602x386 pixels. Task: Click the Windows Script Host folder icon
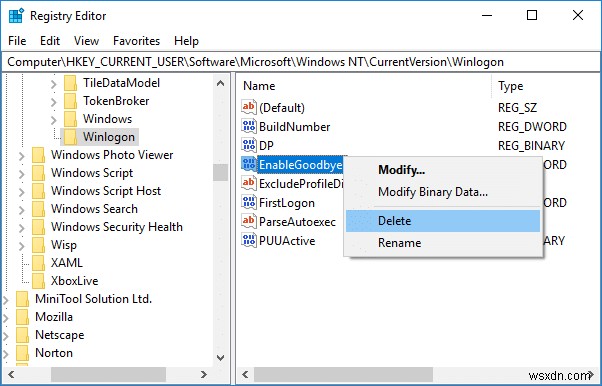coord(38,191)
